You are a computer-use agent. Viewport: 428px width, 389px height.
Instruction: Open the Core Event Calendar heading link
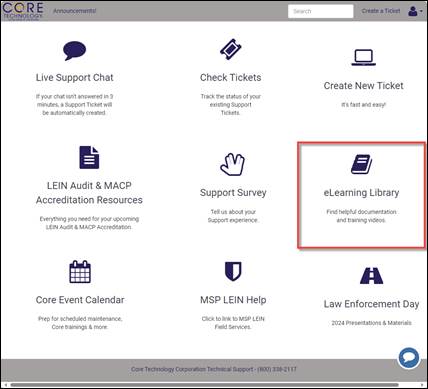[x=80, y=300]
